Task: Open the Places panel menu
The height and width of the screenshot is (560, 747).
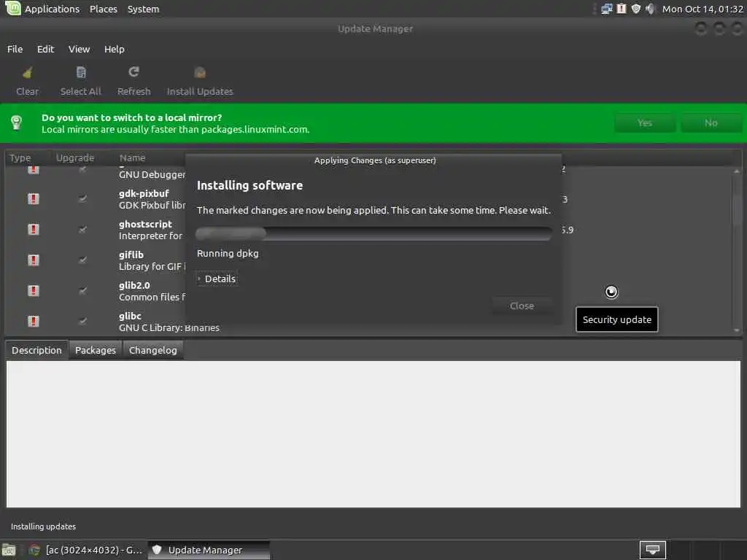Action: [x=104, y=9]
